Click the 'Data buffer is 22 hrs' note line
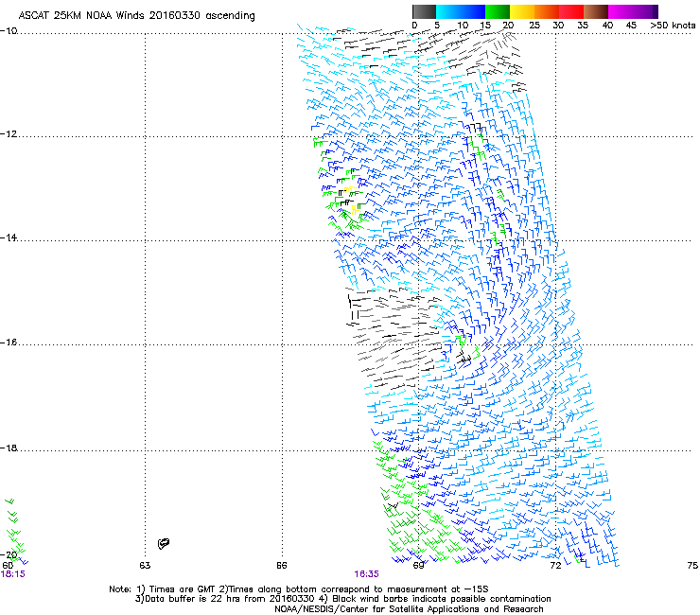The height and width of the screenshot is (615, 700). pos(342,599)
